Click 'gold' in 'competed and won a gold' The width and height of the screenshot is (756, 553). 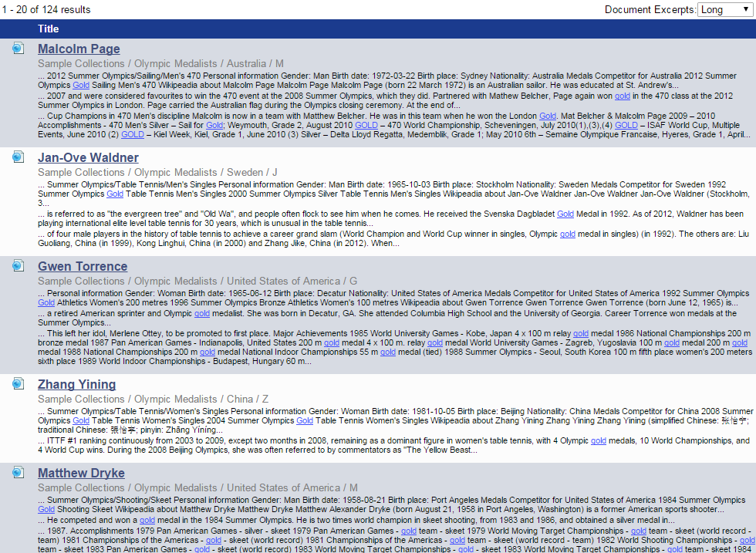pyautogui.click(x=147, y=521)
